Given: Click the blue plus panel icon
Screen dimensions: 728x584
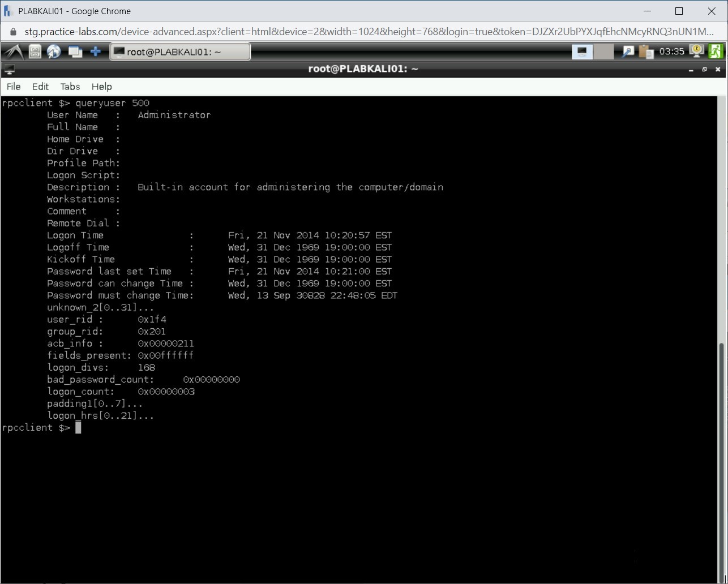Looking at the screenshot, I should pos(96,52).
